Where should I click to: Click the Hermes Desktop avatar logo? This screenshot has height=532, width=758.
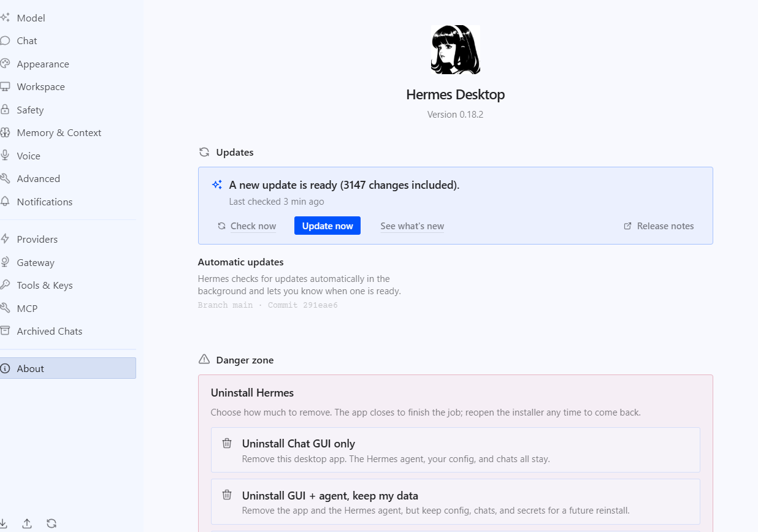(455, 50)
